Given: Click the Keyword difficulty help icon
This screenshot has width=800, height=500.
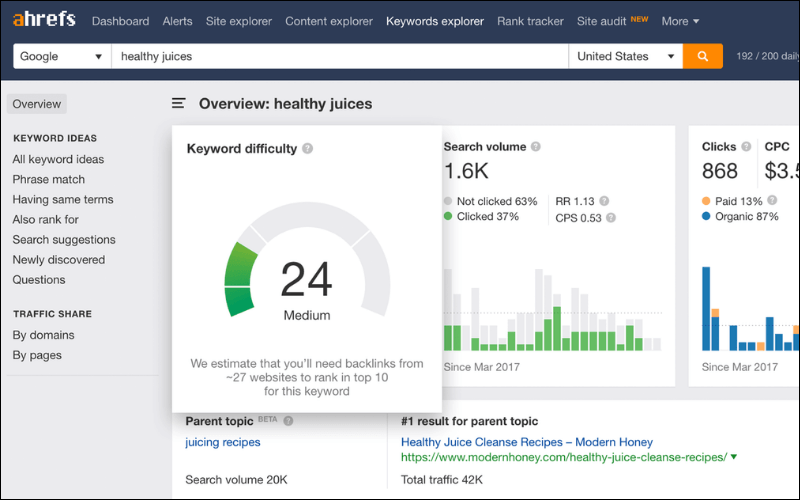Looking at the screenshot, I should pyautogui.click(x=308, y=149).
